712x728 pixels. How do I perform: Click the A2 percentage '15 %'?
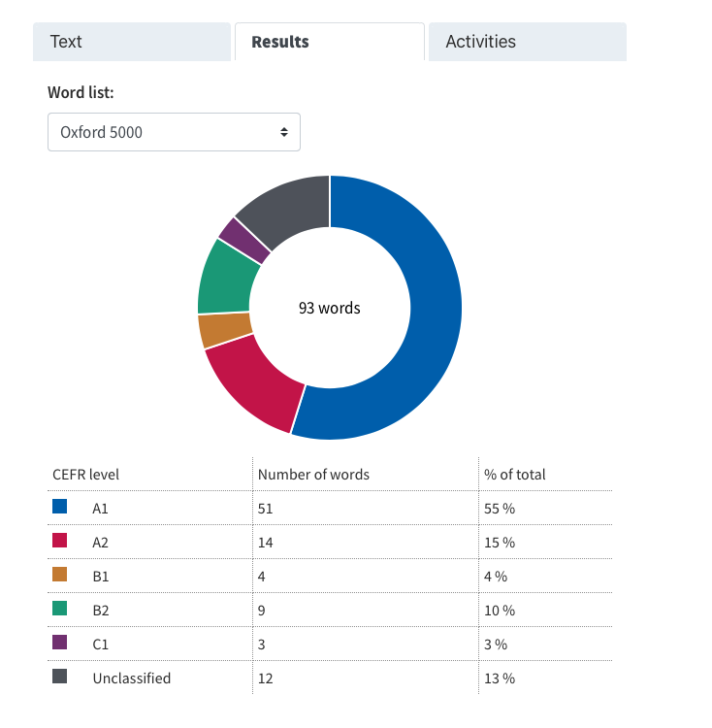pos(500,543)
